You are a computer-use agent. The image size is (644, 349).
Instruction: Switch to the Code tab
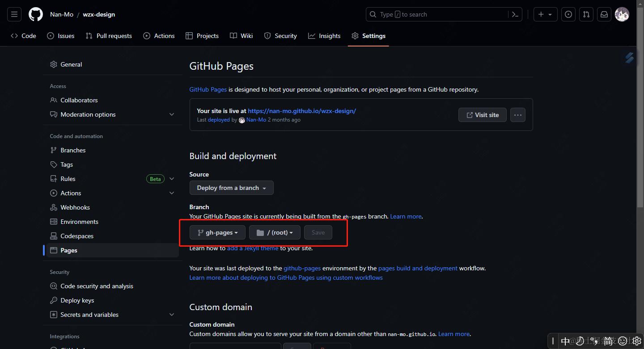pos(23,36)
